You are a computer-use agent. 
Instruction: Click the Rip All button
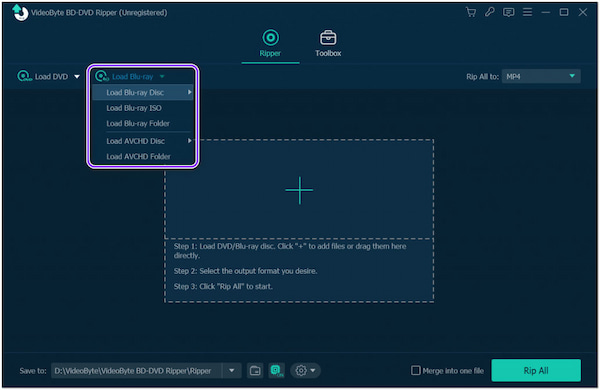click(x=536, y=370)
